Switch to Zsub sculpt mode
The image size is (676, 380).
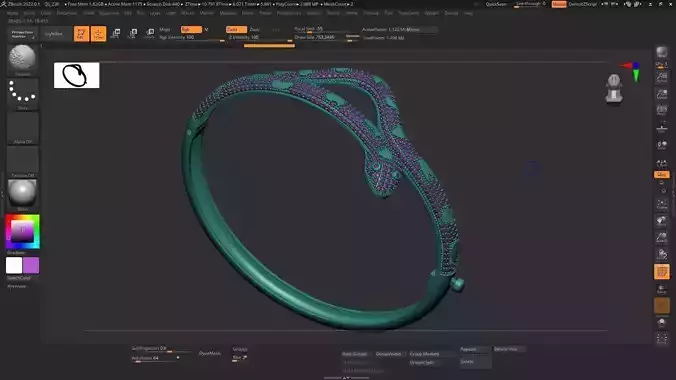pos(254,30)
